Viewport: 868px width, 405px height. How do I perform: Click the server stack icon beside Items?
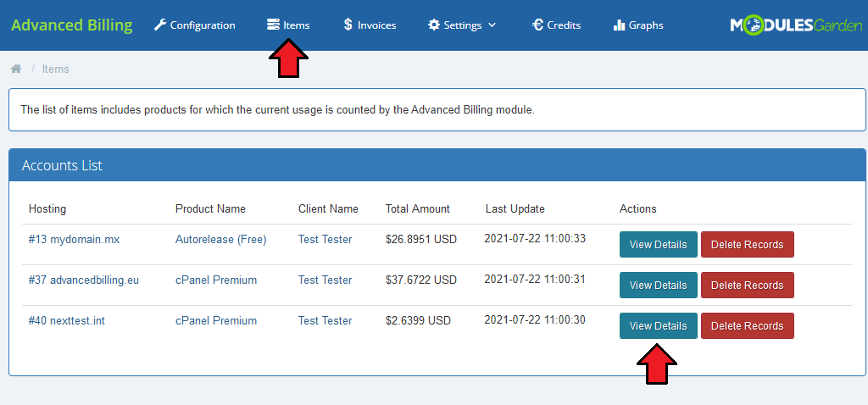click(x=273, y=25)
